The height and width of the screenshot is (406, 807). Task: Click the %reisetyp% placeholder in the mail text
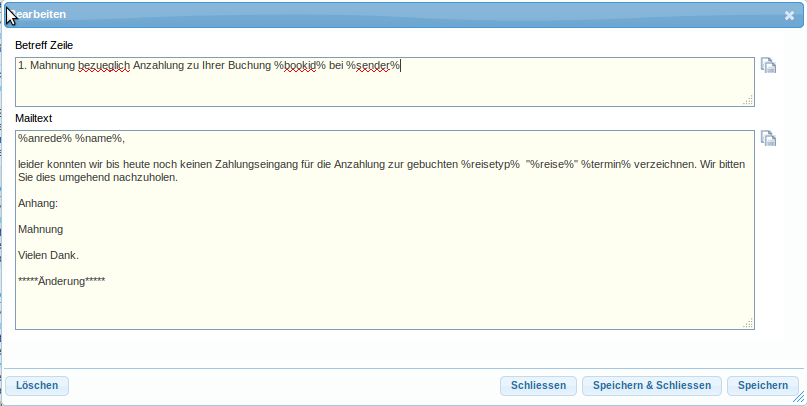point(490,162)
